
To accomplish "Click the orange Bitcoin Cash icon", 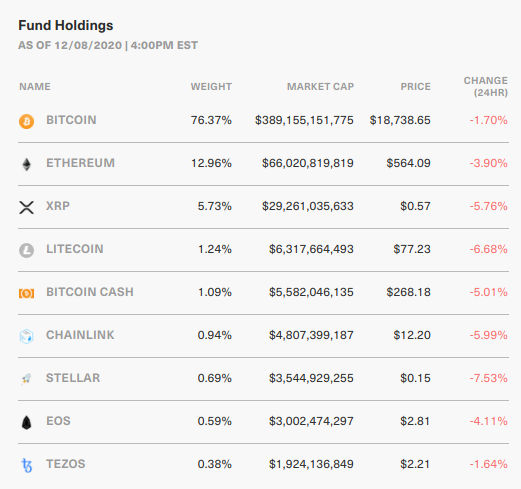I will point(26,293).
